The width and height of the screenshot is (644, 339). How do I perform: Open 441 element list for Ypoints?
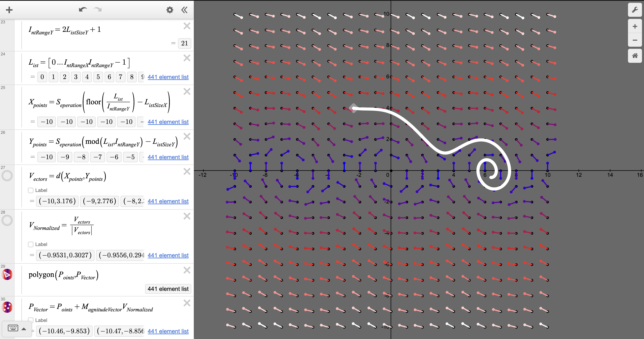[168, 157]
